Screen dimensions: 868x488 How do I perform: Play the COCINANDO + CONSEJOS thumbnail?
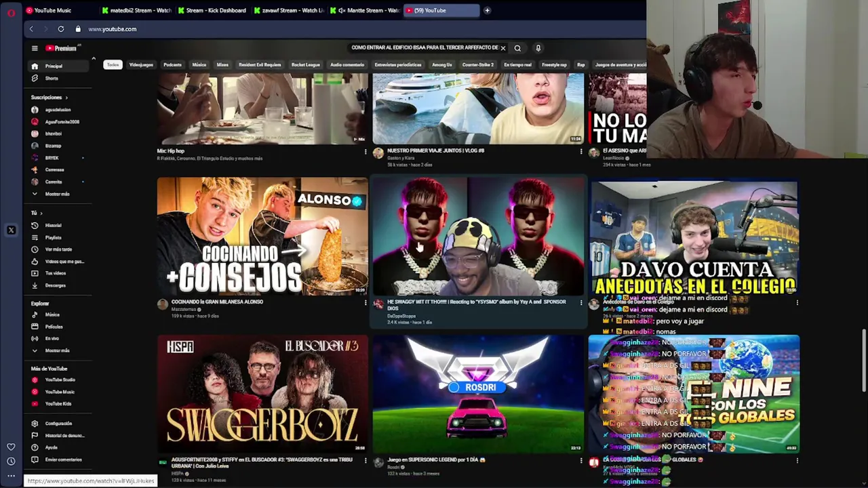(x=262, y=237)
